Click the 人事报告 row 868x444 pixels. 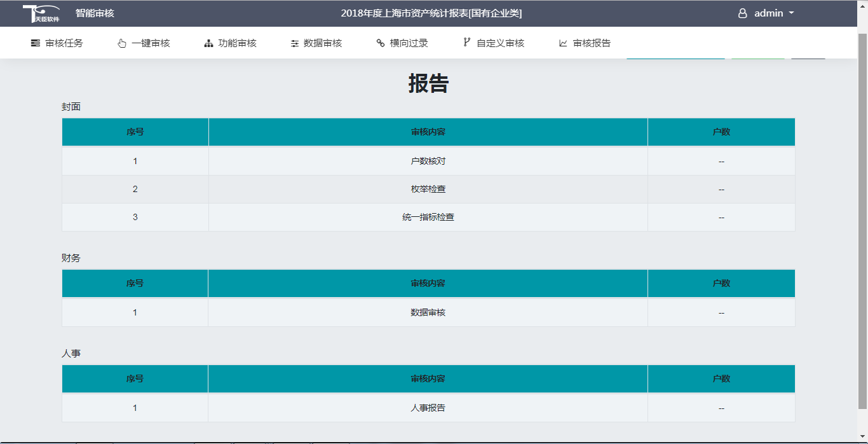click(428, 408)
